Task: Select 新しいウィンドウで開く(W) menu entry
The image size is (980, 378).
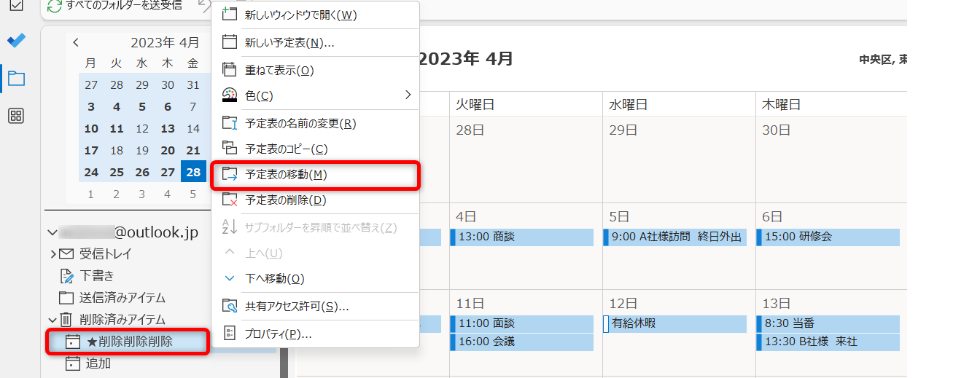Action: point(300,15)
